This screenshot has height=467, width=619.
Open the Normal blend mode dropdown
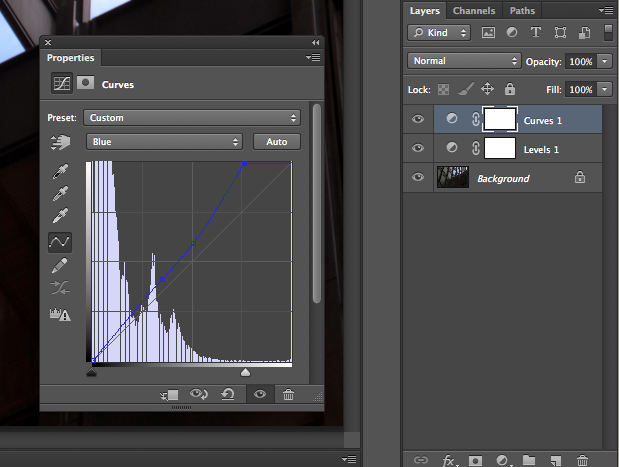(464, 61)
